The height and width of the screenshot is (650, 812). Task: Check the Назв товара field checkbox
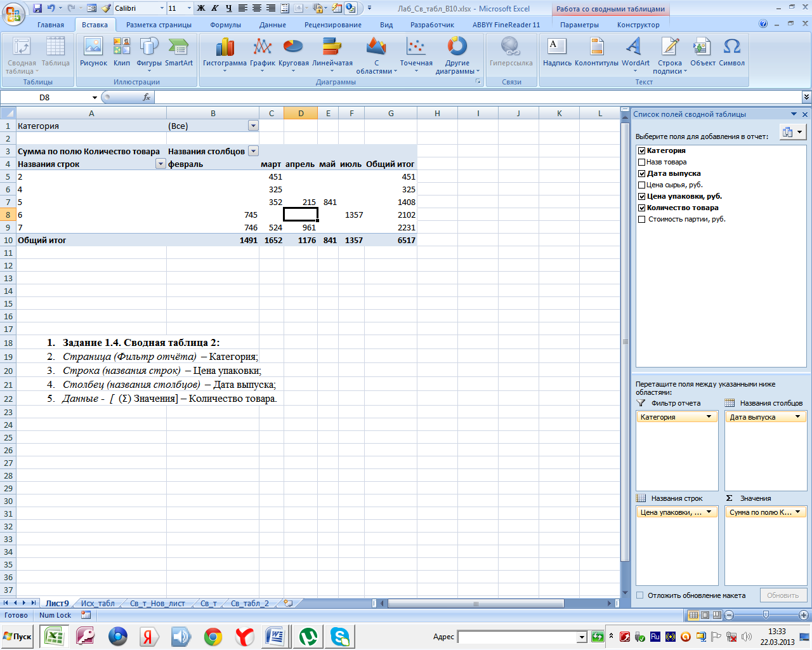coord(641,162)
